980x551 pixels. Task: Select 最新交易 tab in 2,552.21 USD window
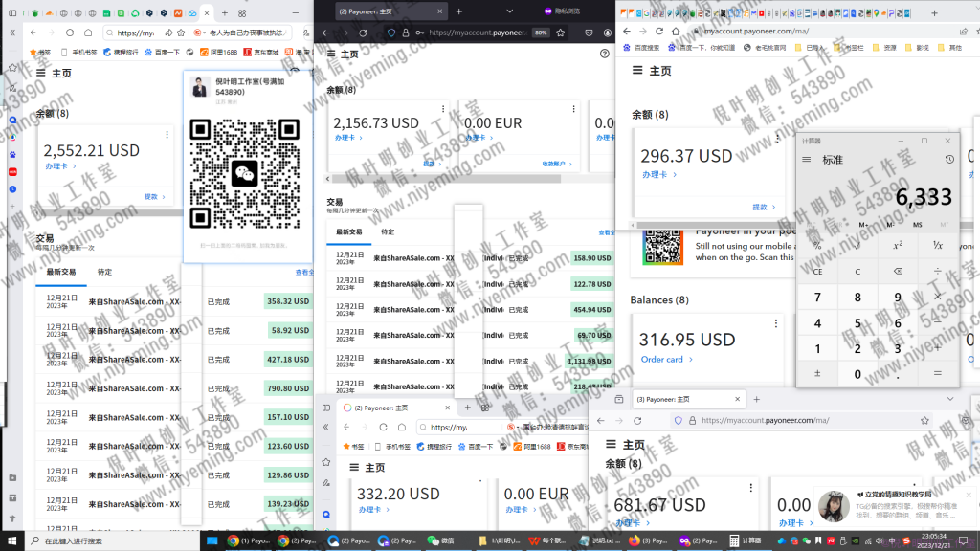pos(60,272)
